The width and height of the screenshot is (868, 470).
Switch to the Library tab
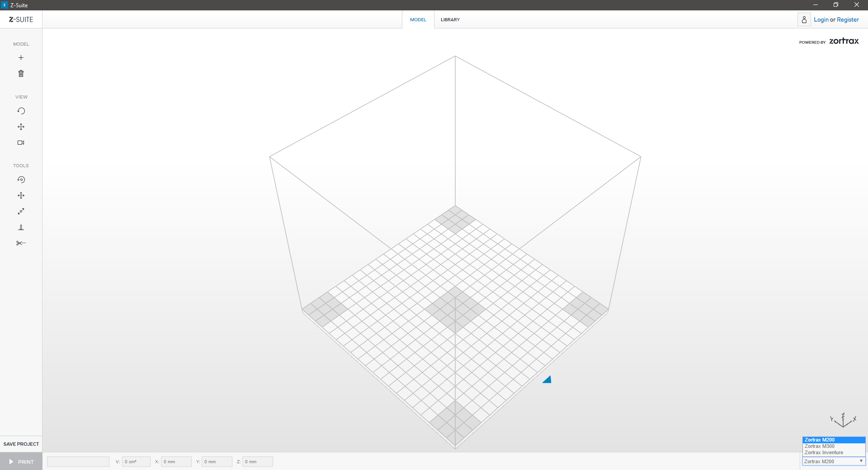click(x=450, y=20)
